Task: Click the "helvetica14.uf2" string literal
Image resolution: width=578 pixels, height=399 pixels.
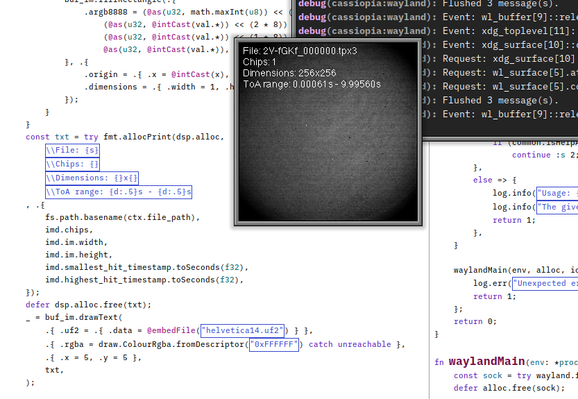Action: [242, 330]
